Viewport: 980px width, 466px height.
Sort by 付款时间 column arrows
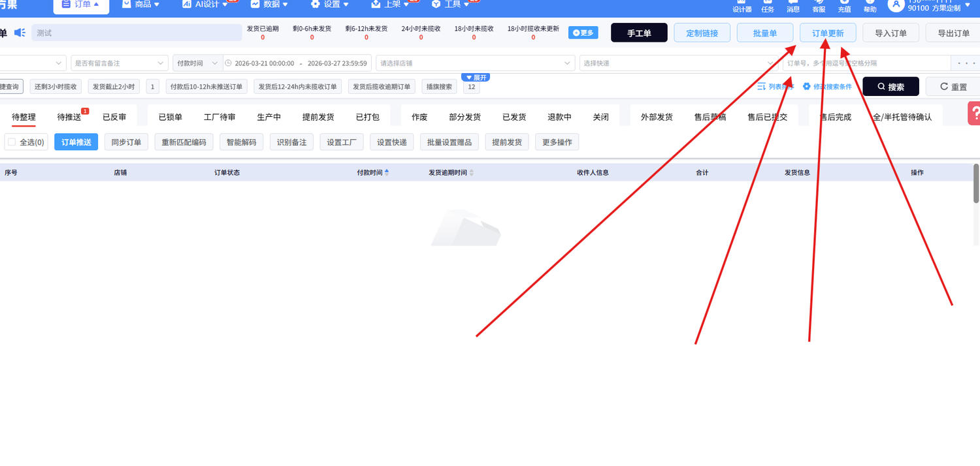[x=387, y=173]
